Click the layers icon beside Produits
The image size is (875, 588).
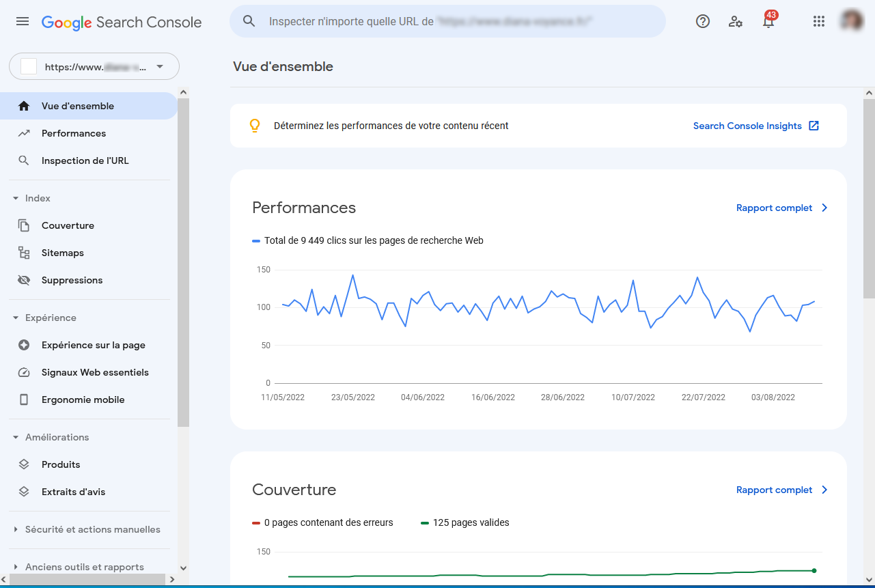[x=24, y=464]
